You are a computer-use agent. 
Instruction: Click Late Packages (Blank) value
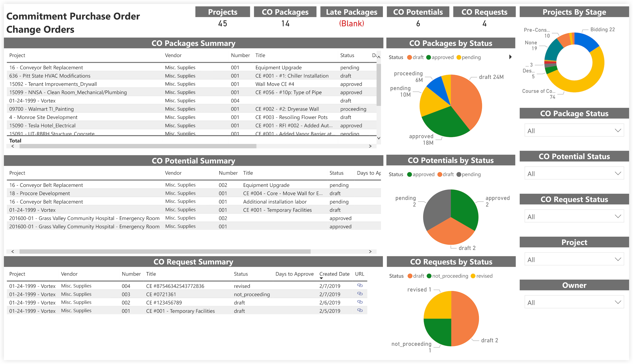351,24
